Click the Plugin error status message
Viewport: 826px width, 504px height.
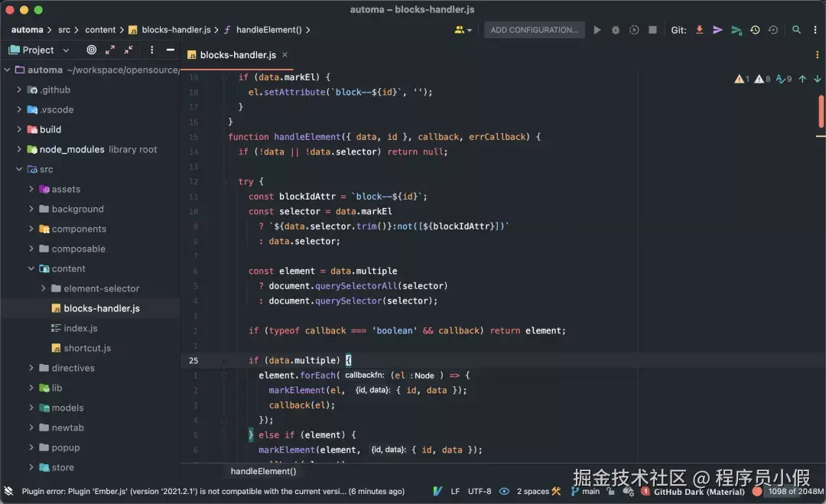pyautogui.click(x=213, y=491)
